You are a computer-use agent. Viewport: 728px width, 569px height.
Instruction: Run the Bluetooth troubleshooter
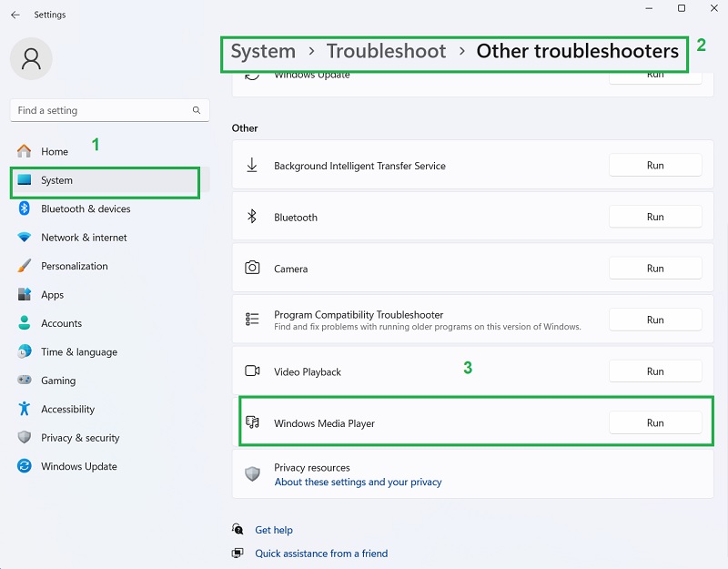[x=655, y=217]
